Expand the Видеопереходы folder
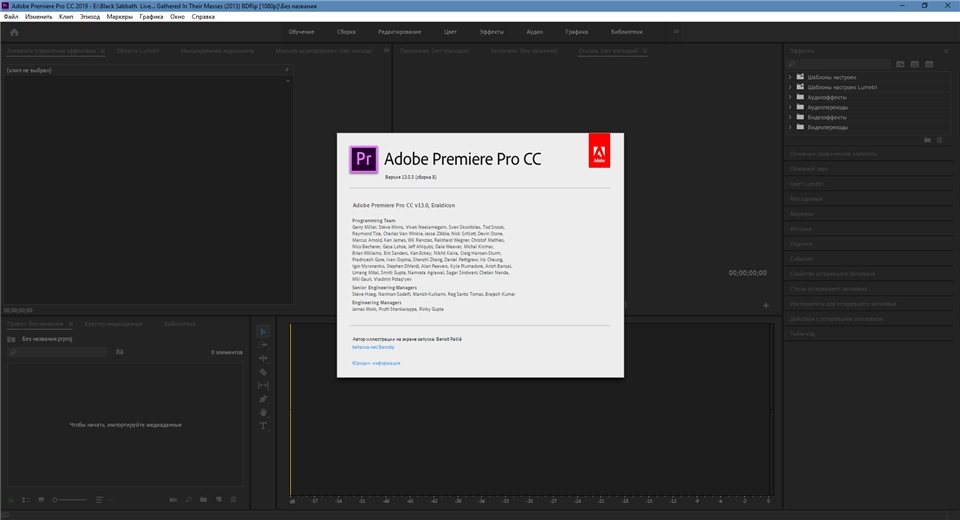The width and height of the screenshot is (960, 520). tap(790, 127)
